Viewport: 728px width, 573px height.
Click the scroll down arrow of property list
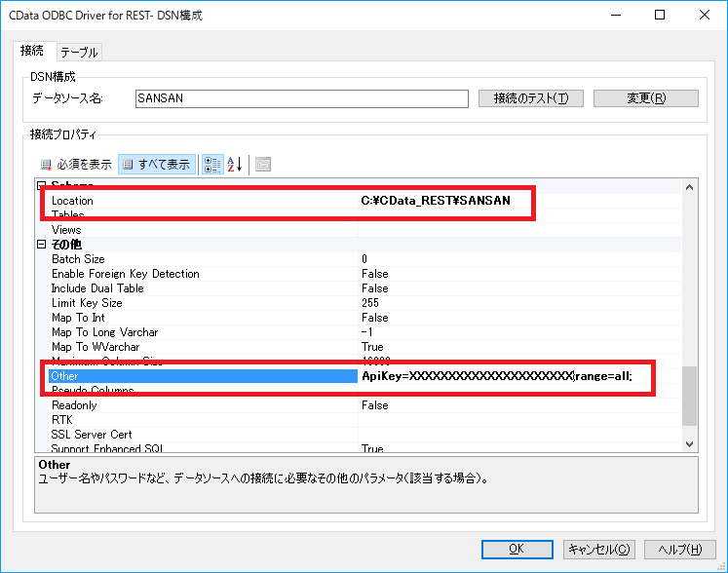[x=689, y=444]
